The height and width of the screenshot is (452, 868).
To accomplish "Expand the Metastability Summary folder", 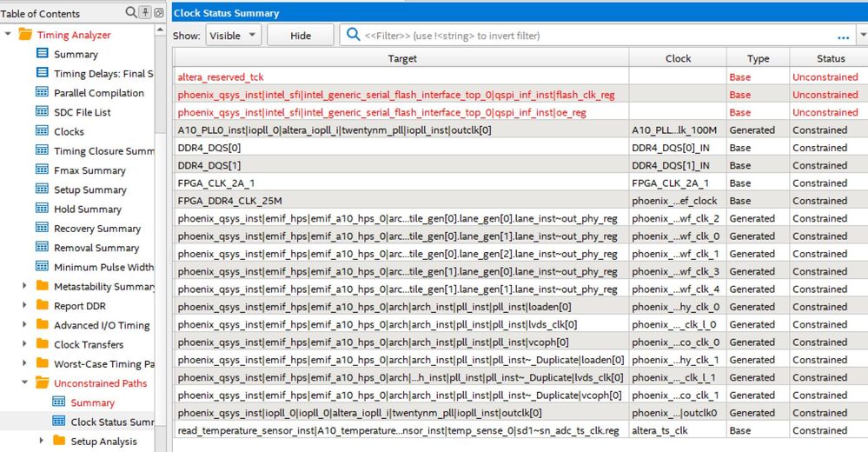I will tap(24, 286).
